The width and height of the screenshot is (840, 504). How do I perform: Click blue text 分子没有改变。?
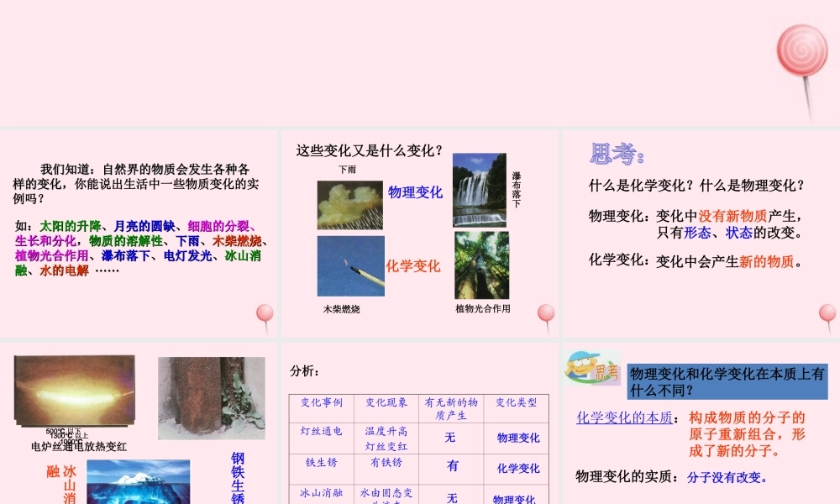(x=728, y=478)
